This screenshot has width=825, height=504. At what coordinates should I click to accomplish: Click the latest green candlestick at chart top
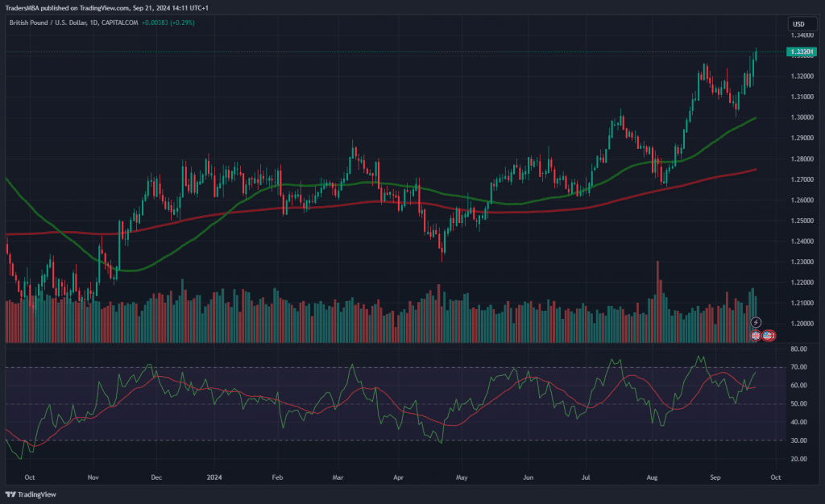[x=757, y=53]
